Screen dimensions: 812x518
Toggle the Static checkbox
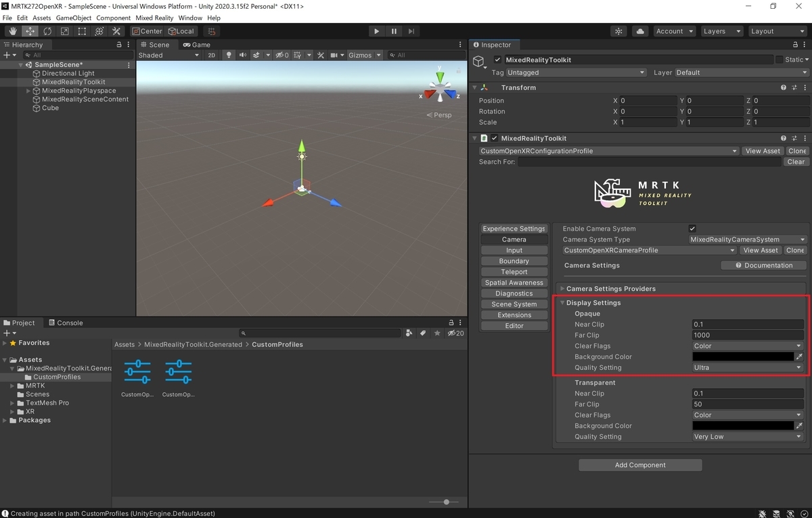click(780, 60)
